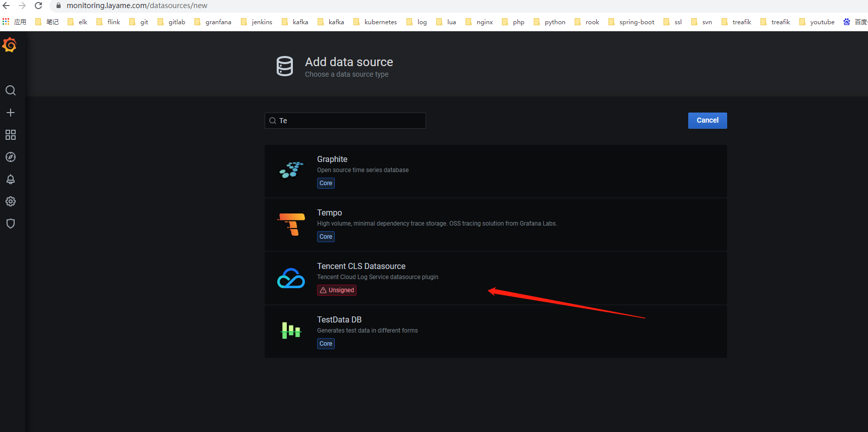Open the svn bookmark folder
Screen dimensions: 868x432
pos(702,22)
